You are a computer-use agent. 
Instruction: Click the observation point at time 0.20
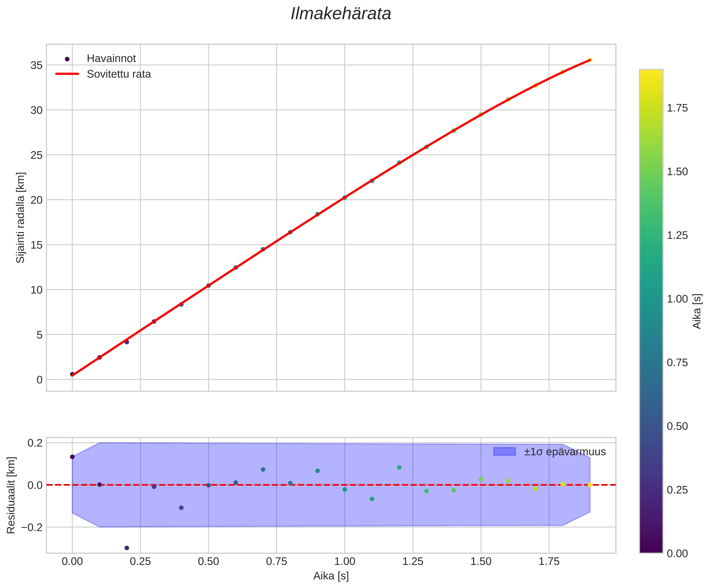coord(127,342)
